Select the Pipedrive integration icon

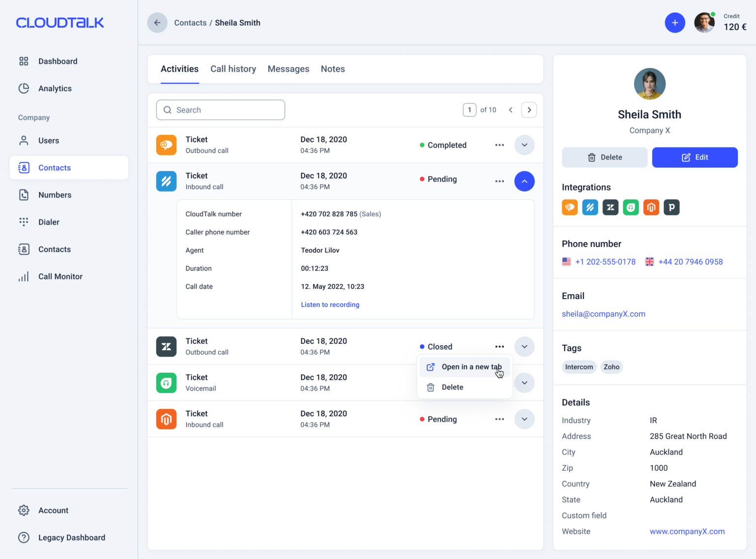tap(671, 207)
